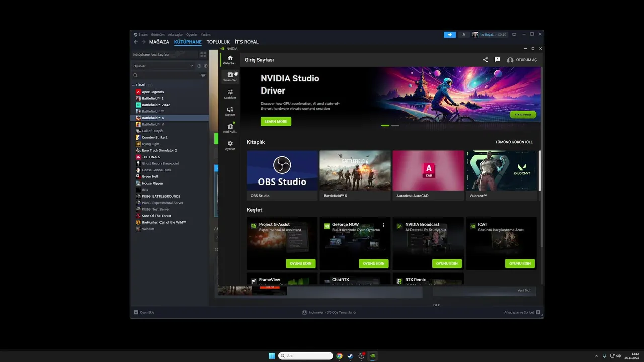Click the recent clock icon in Steam library
The image size is (644, 362).
pyautogui.click(x=199, y=66)
